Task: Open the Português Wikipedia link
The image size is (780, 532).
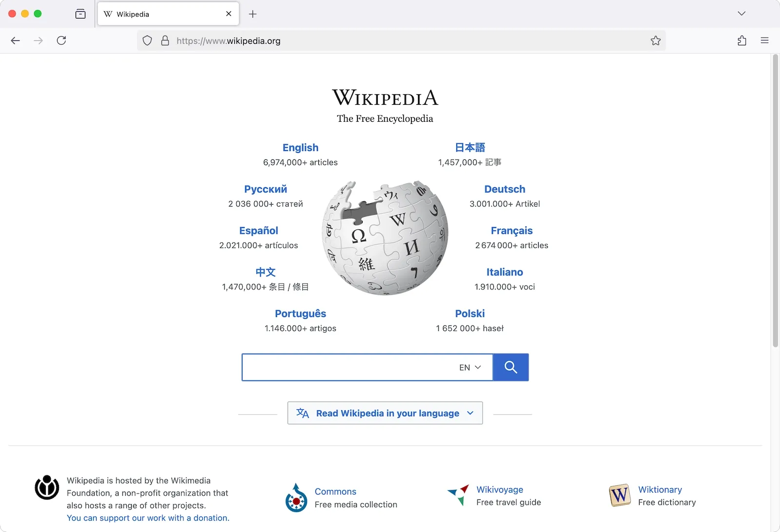Action: coord(300,314)
